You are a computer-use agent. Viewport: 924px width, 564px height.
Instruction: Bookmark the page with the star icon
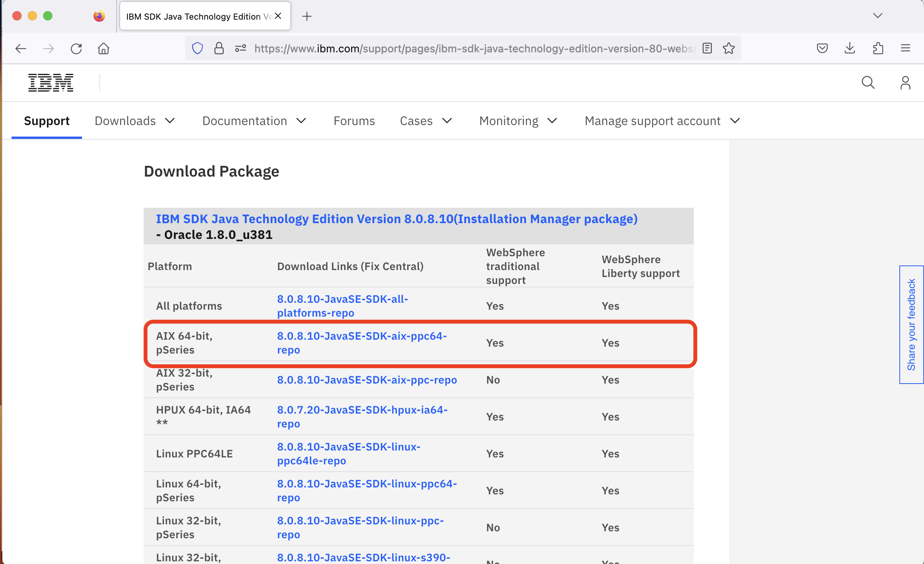(x=728, y=48)
